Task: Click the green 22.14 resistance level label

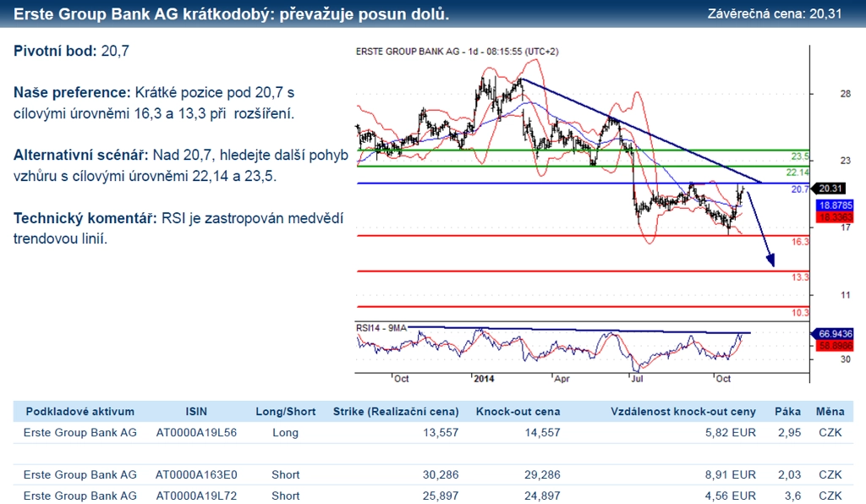Action: [797, 173]
